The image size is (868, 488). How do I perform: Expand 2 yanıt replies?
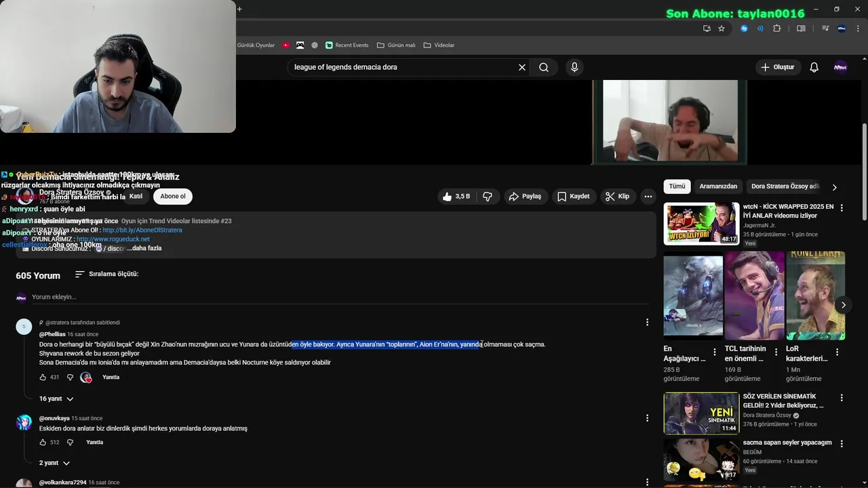(54, 463)
